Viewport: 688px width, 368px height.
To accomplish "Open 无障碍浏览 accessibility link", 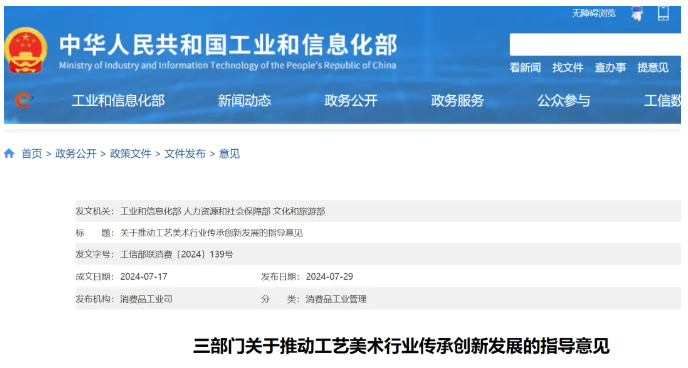I will tap(594, 14).
